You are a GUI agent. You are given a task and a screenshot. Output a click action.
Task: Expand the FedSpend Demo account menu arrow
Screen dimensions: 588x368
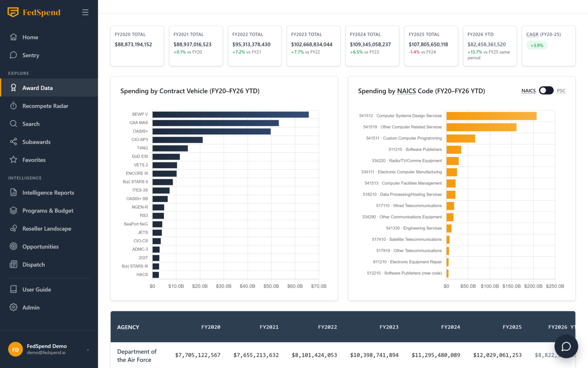coord(88,350)
